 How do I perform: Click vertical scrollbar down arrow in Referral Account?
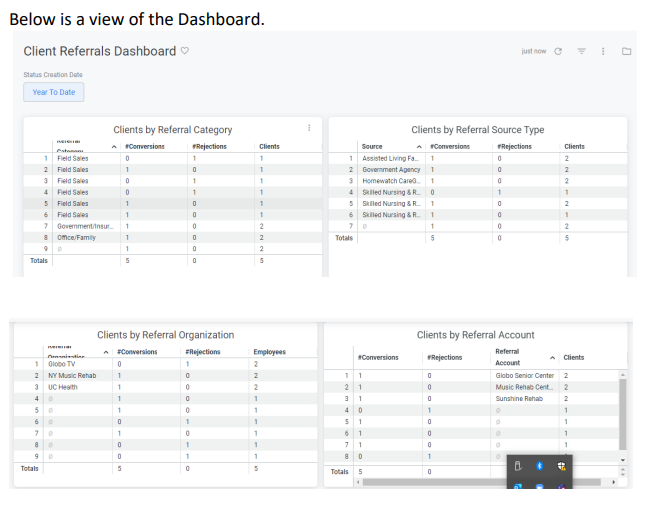624,460
